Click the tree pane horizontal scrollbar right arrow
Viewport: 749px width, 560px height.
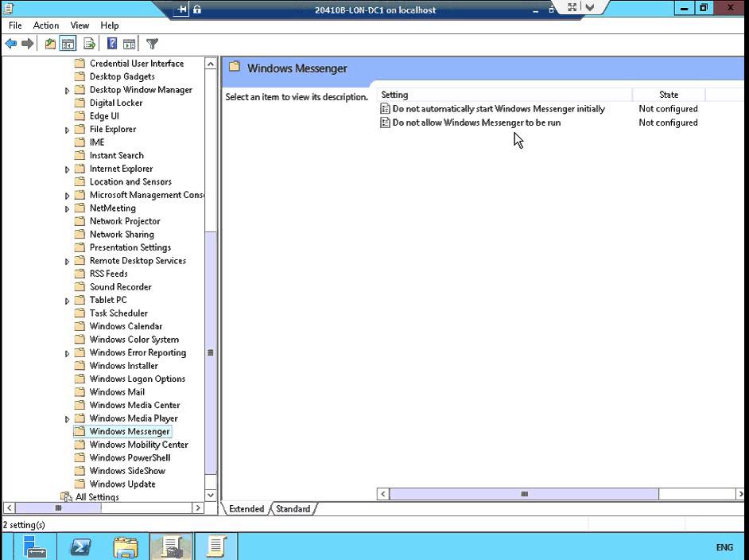point(198,507)
